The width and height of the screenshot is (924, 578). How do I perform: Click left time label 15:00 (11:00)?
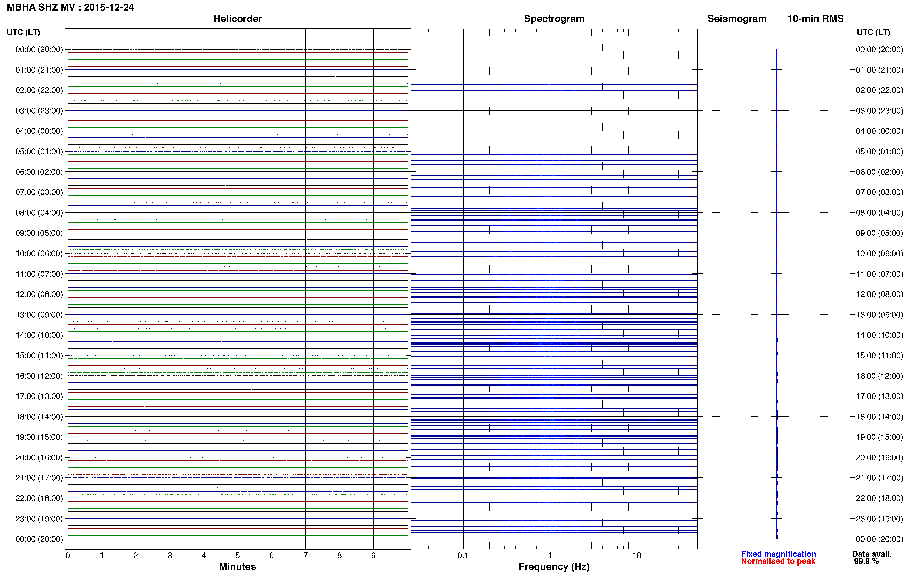[x=39, y=355]
